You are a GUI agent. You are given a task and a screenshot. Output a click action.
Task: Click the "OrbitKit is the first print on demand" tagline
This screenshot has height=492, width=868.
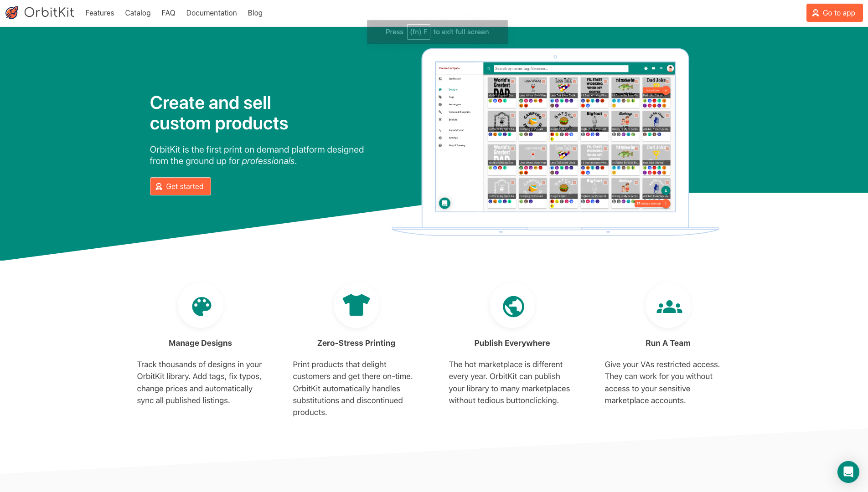tap(257, 155)
